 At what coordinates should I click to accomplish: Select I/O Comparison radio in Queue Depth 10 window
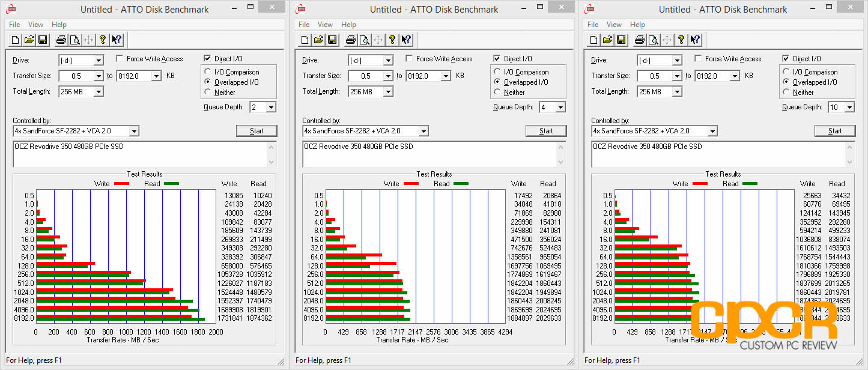coord(787,72)
